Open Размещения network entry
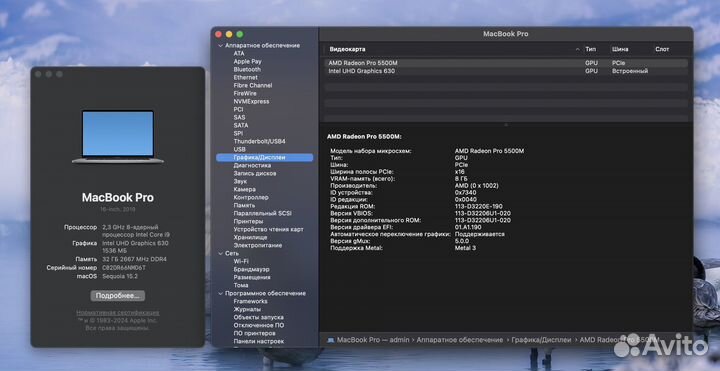 click(252, 277)
